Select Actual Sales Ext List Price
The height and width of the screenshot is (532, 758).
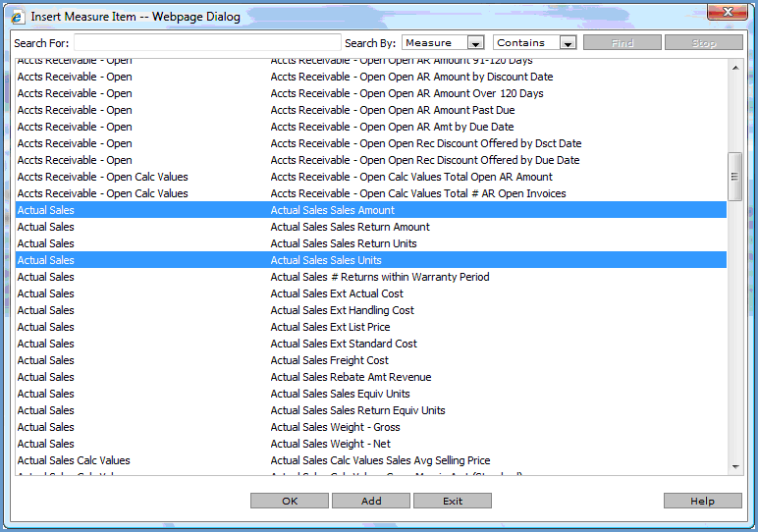tap(330, 327)
